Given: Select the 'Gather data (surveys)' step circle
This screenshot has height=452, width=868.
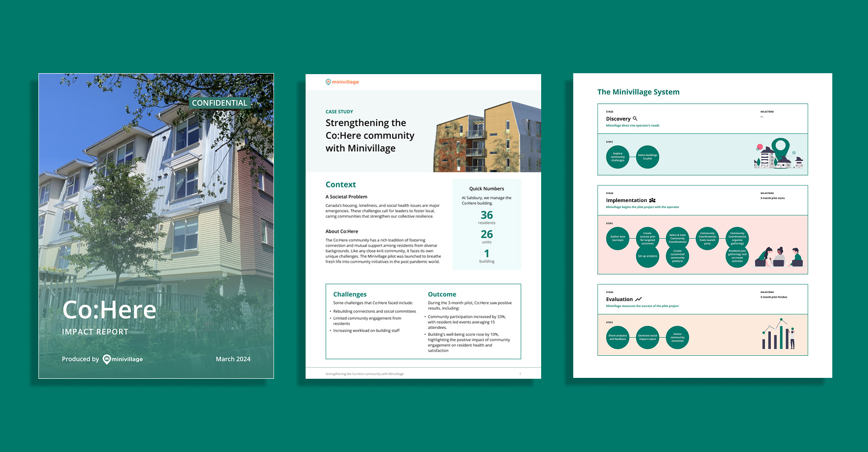Looking at the screenshot, I should tap(618, 238).
